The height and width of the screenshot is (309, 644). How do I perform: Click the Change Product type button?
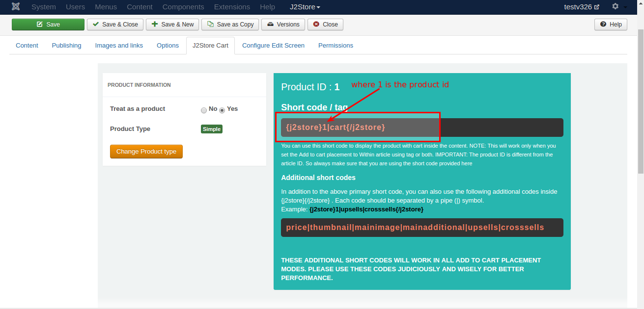(x=146, y=152)
